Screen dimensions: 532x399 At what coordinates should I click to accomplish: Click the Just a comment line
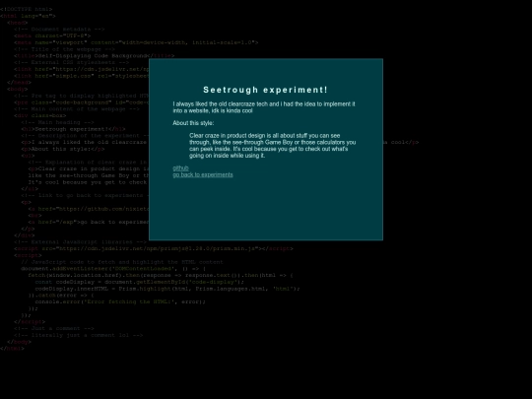[x=54, y=328]
